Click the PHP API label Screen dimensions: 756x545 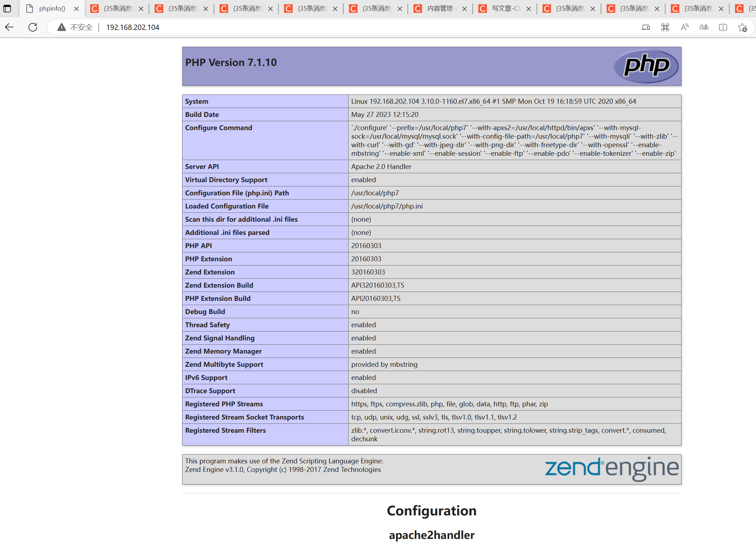click(x=199, y=246)
